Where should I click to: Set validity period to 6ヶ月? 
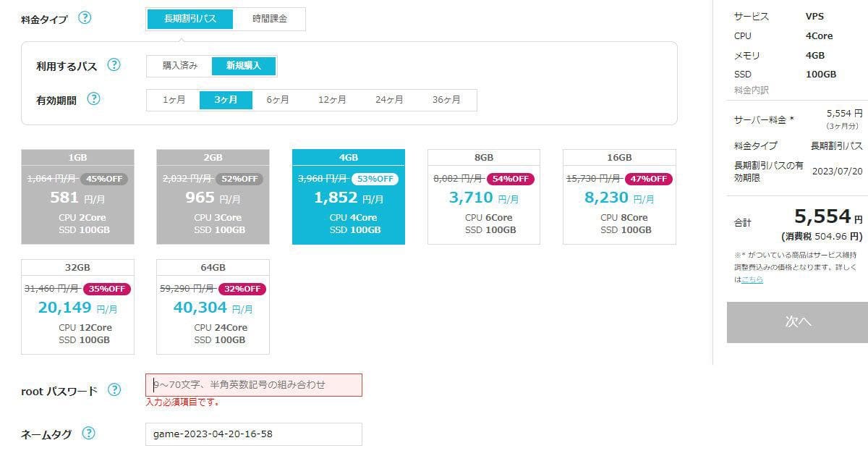coord(278,100)
